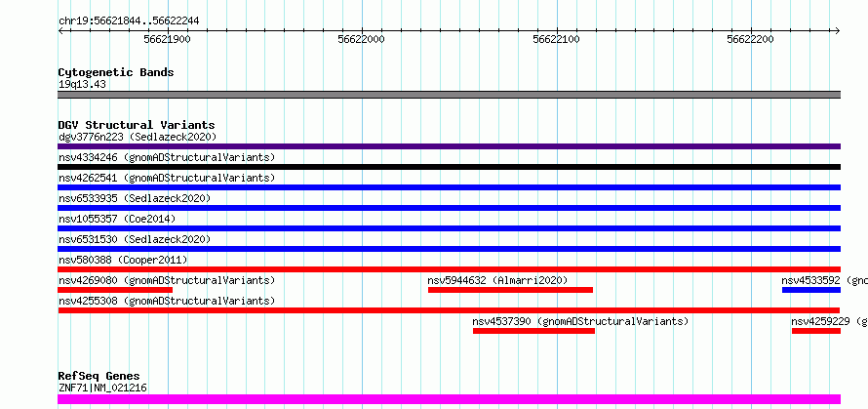Click the 56622100 ruler position
The image size is (868, 409).
(556, 39)
